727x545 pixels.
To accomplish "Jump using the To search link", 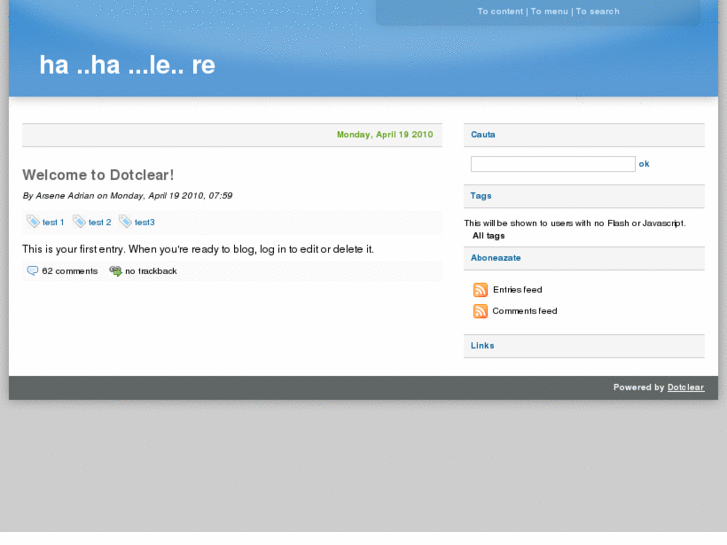I will pos(598,11).
